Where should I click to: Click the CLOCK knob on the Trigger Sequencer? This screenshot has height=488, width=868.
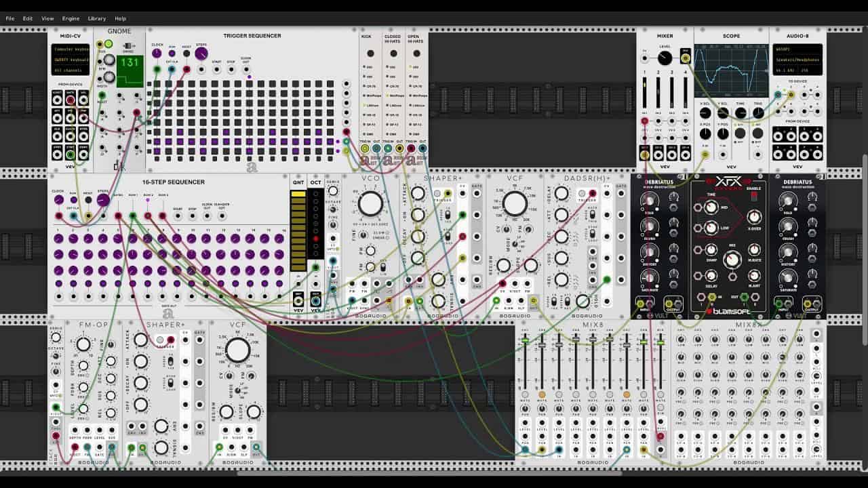tap(157, 53)
